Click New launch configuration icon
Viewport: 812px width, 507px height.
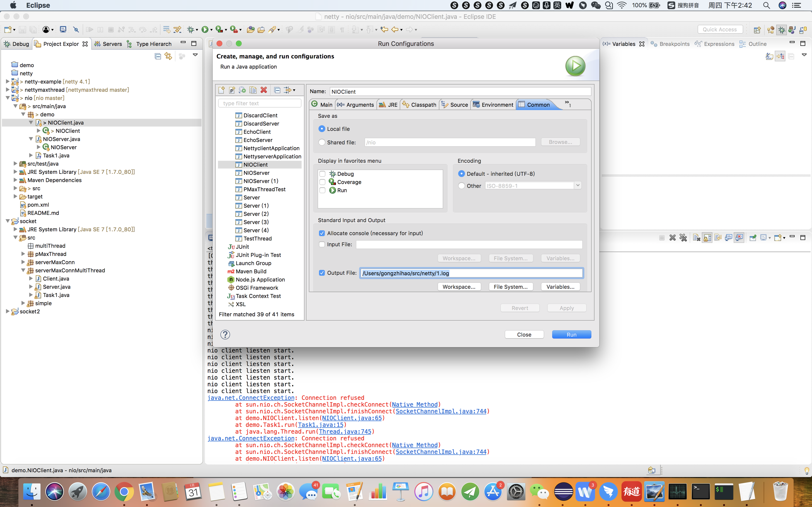pyautogui.click(x=222, y=90)
